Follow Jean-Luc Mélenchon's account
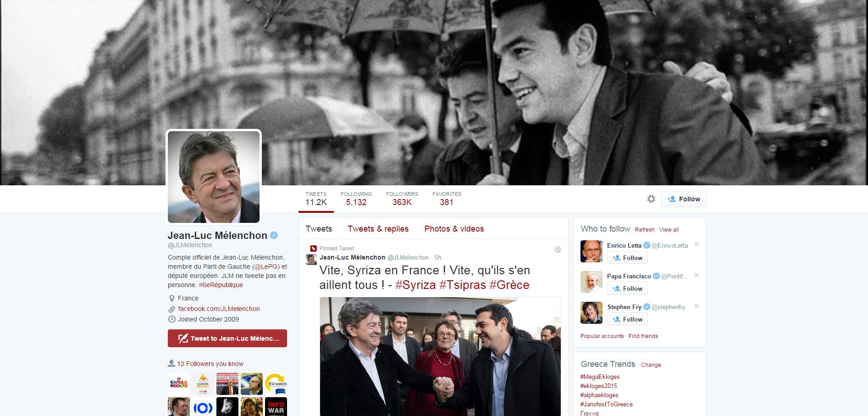868x416 pixels. coord(684,199)
